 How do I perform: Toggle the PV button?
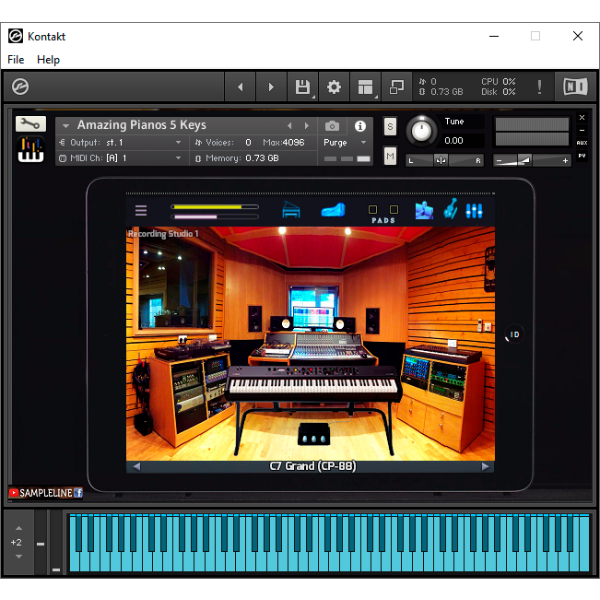582,156
